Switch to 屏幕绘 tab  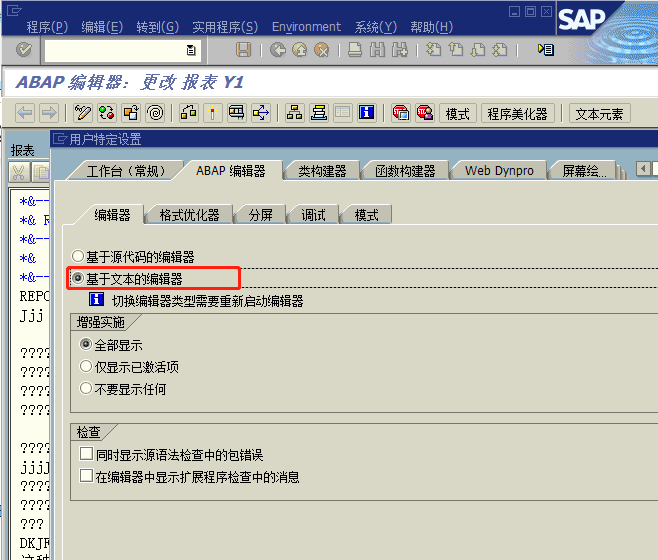click(x=583, y=171)
